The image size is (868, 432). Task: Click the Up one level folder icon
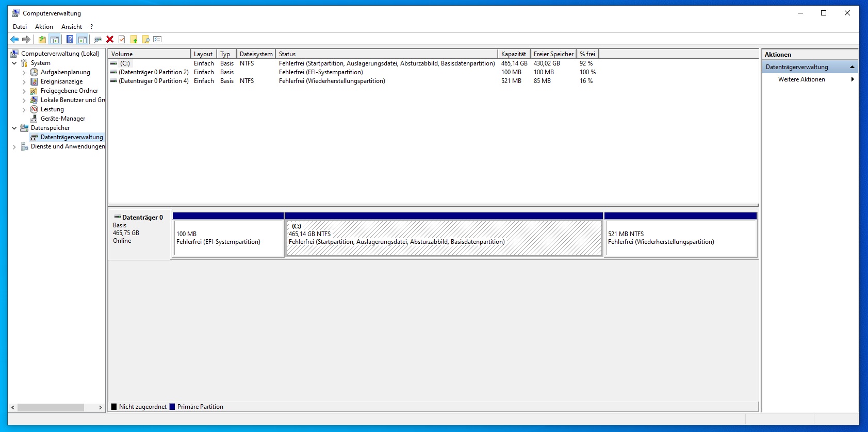(42, 39)
